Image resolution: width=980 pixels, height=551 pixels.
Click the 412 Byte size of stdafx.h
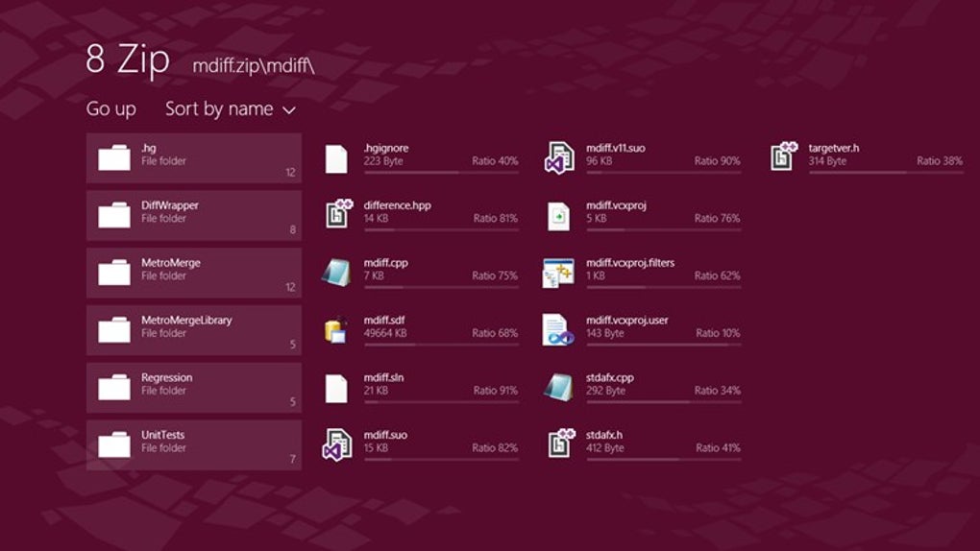tap(605, 448)
